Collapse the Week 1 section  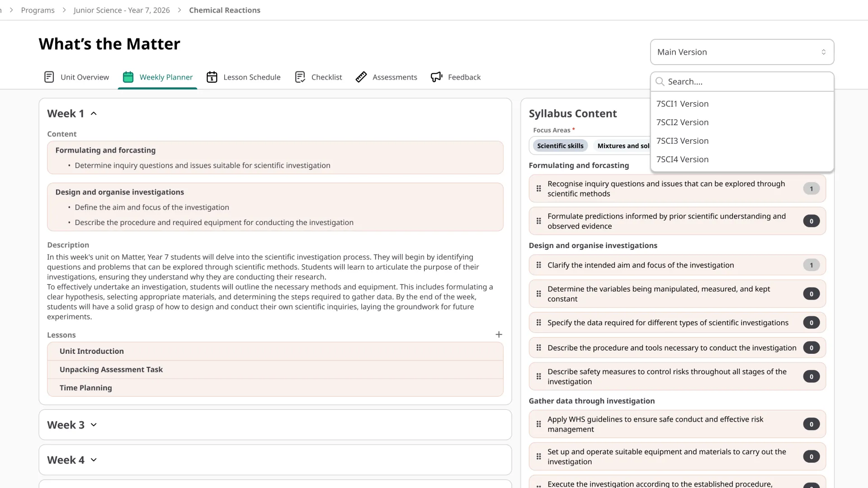(94, 114)
